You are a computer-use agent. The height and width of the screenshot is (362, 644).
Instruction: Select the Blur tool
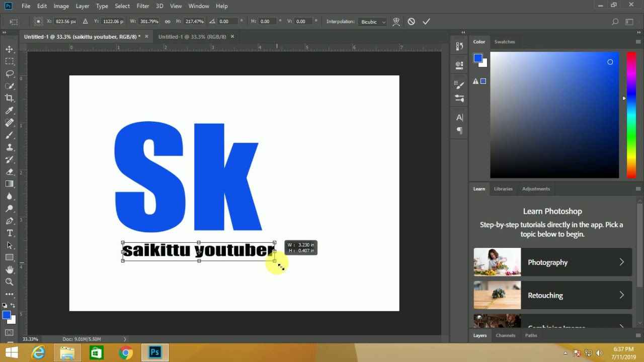(x=10, y=197)
